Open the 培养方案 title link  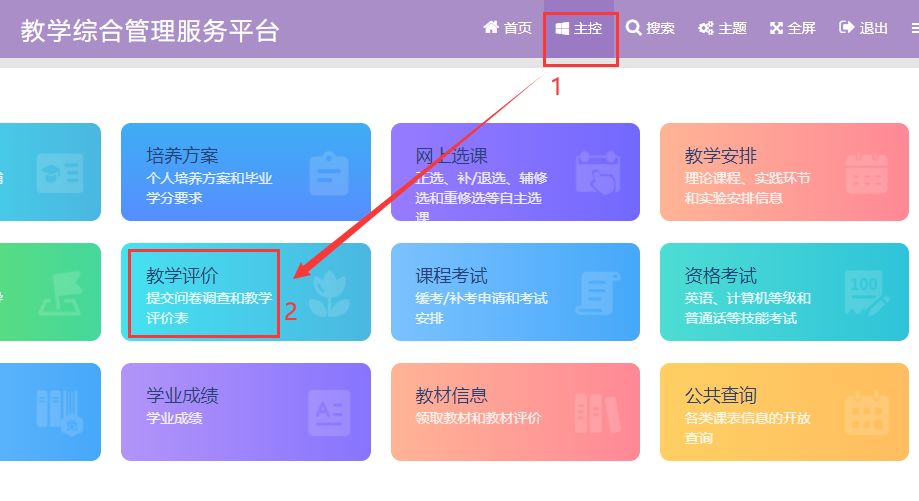click(182, 155)
